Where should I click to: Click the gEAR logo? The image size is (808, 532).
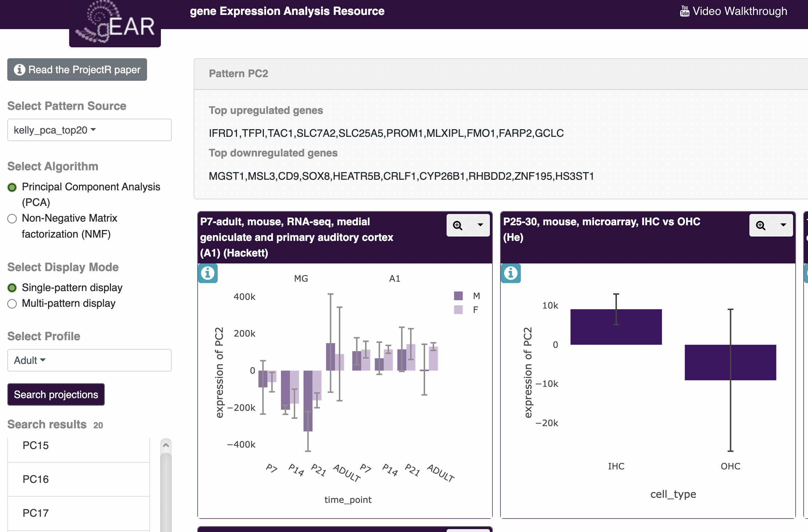tap(115, 23)
